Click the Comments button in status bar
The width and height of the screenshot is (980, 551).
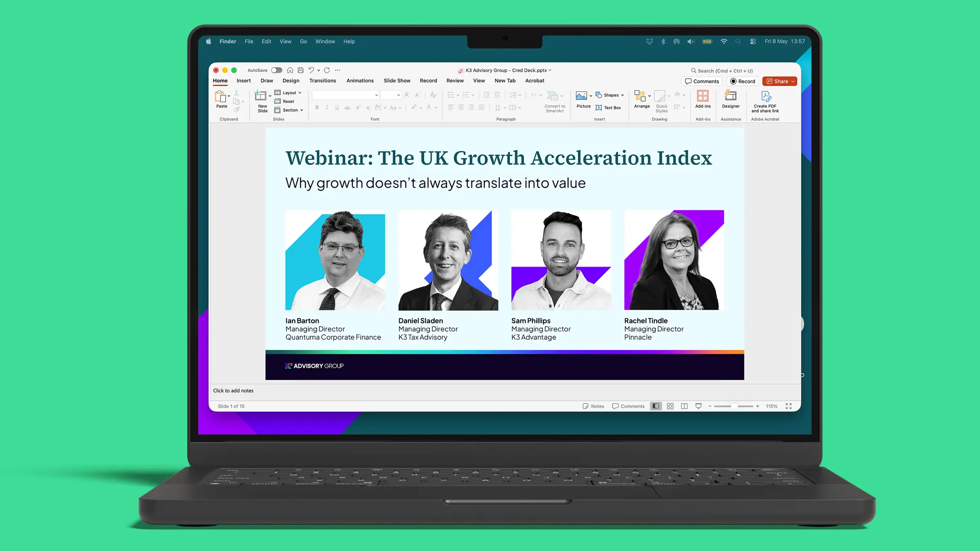(x=628, y=406)
